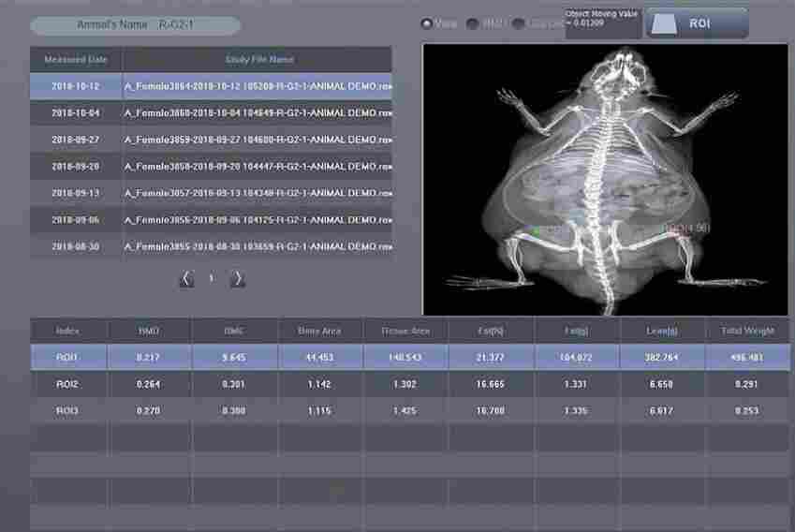Select the third radio button option
The width and height of the screenshot is (795, 532).
tap(519, 23)
